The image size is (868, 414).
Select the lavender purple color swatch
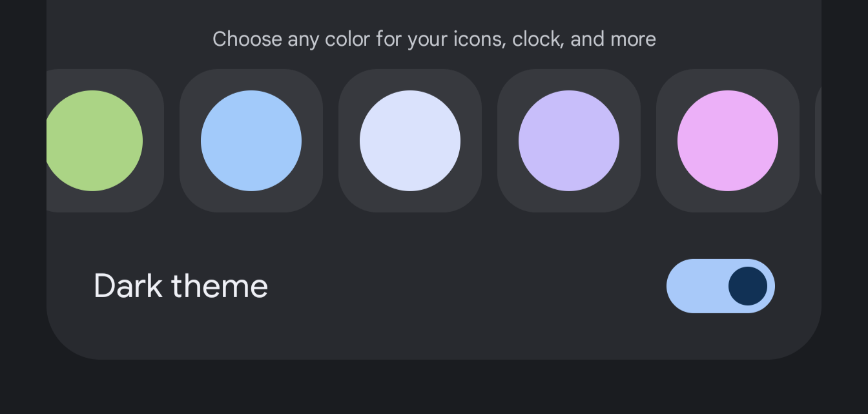coord(569,141)
